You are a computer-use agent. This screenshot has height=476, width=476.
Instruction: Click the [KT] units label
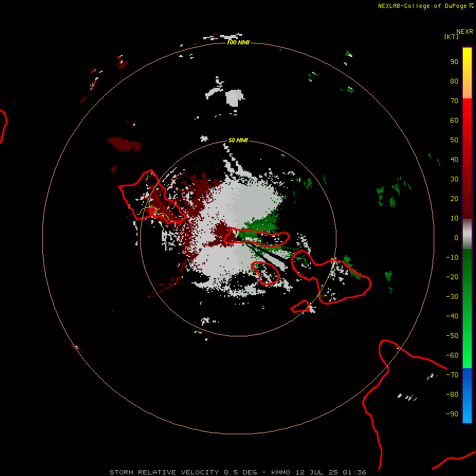pyautogui.click(x=452, y=36)
